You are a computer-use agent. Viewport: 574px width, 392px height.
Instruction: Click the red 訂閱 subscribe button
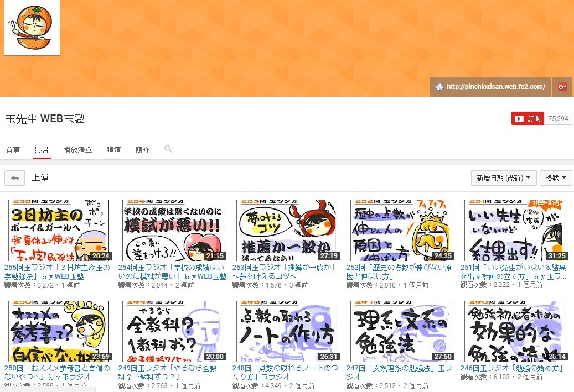[x=528, y=118]
